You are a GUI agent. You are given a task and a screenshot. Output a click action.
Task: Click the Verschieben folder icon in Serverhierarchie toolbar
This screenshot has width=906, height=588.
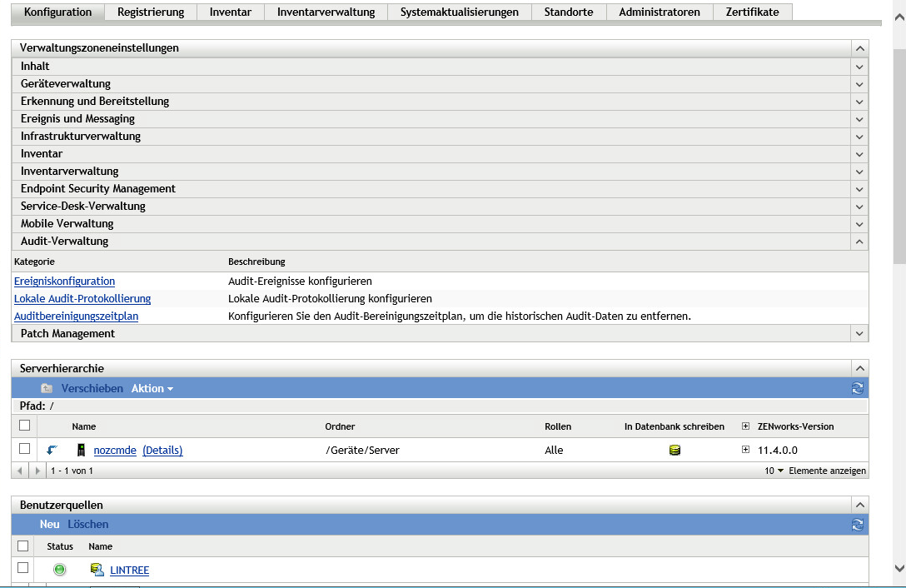(47, 389)
